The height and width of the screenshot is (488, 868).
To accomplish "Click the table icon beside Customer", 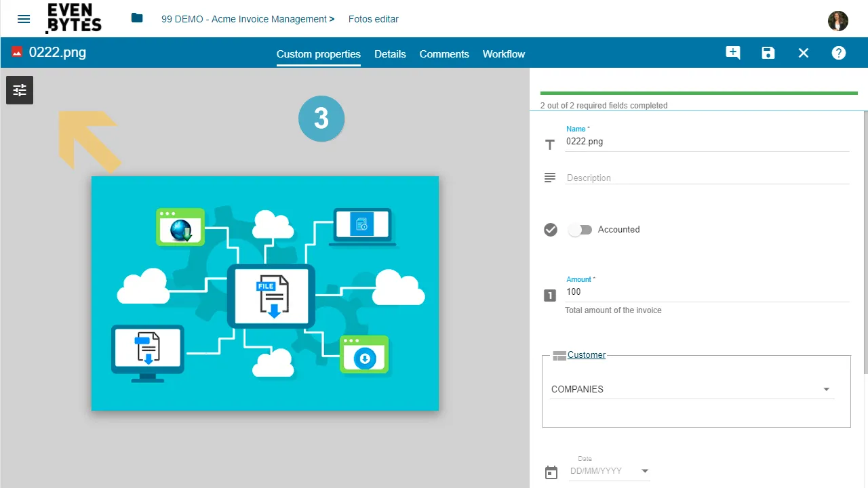I will click(x=559, y=355).
